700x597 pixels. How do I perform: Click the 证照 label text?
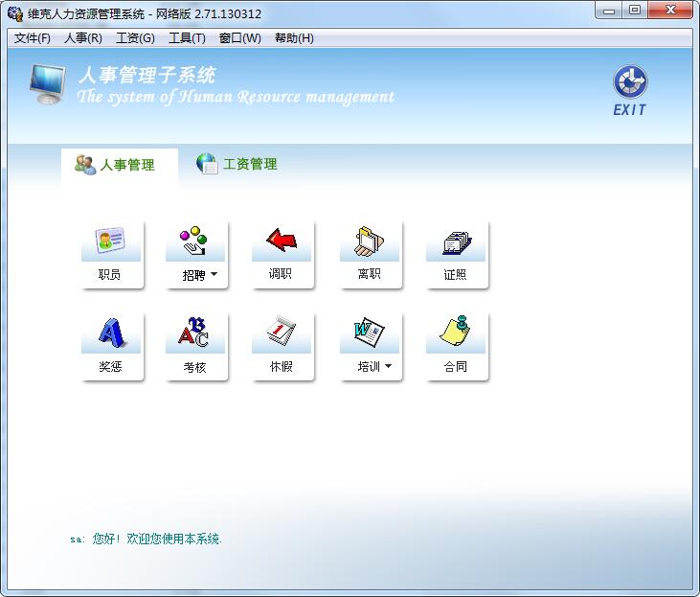click(x=455, y=274)
